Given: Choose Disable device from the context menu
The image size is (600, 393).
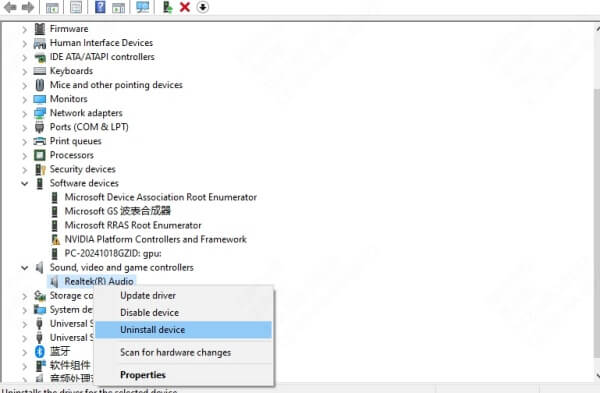Looking at the screenshot, I should tap(184, 313).
